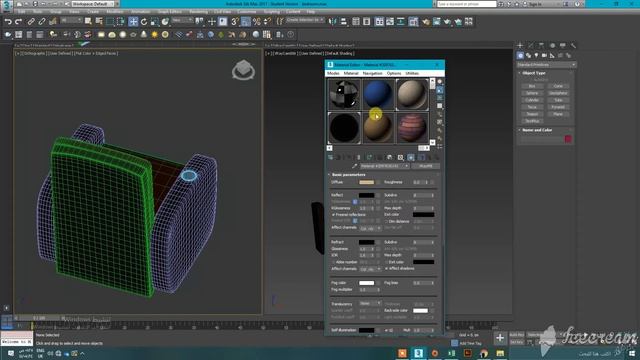Select the Geometry category icon in command panel
Screen dimensions: 640x360
[520, 56]
